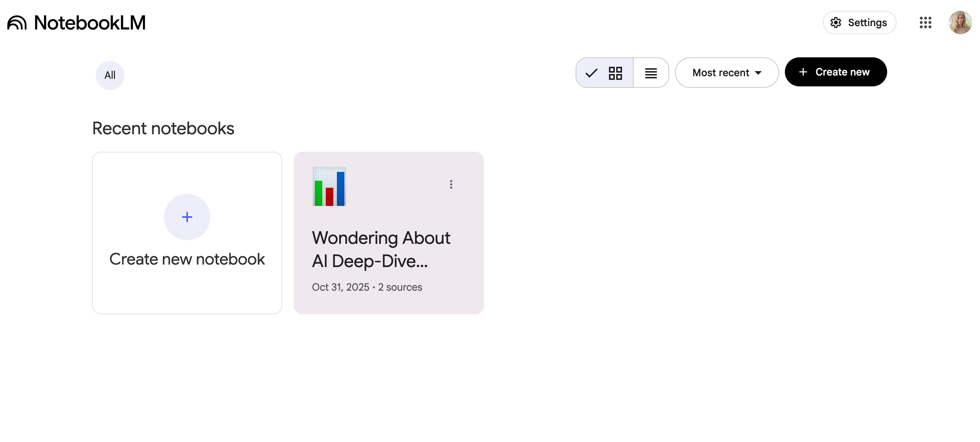Screen dimensions: 980x442
Task: Open the Google apps grid
Action: coord(925,22)
